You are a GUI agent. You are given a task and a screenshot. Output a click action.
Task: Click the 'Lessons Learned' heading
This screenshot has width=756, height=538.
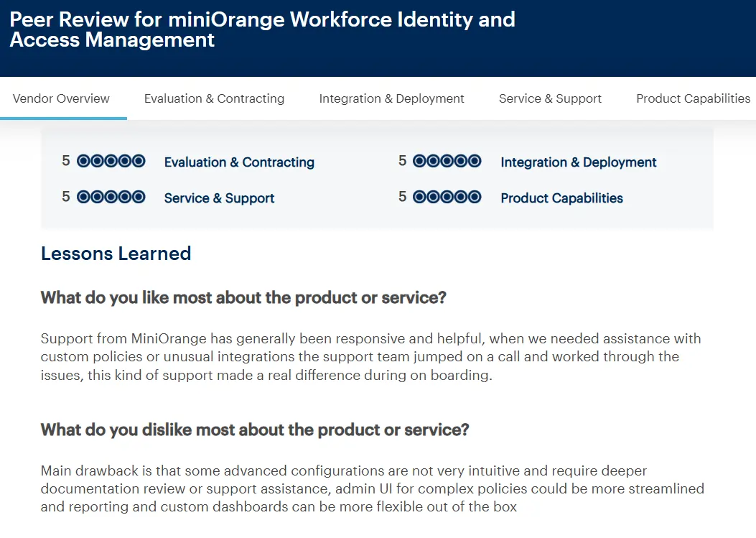116,254
